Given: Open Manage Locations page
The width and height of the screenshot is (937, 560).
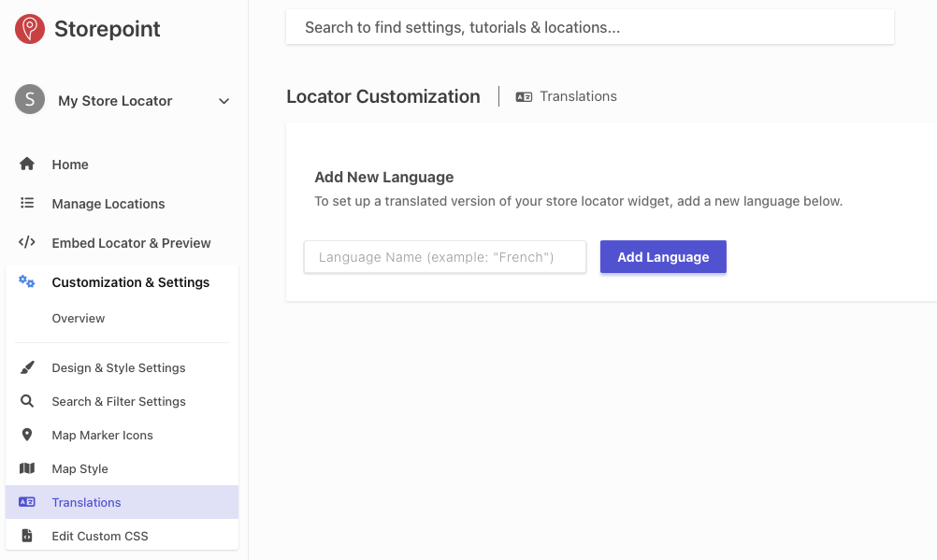Looking at the screenshot, I should coord(108,204).
